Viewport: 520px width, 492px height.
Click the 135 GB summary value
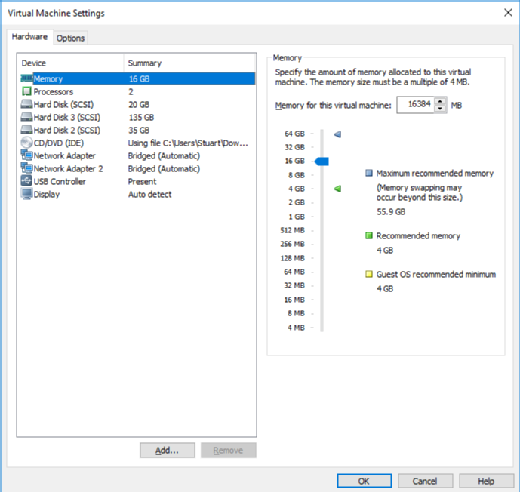coord(141,117)
